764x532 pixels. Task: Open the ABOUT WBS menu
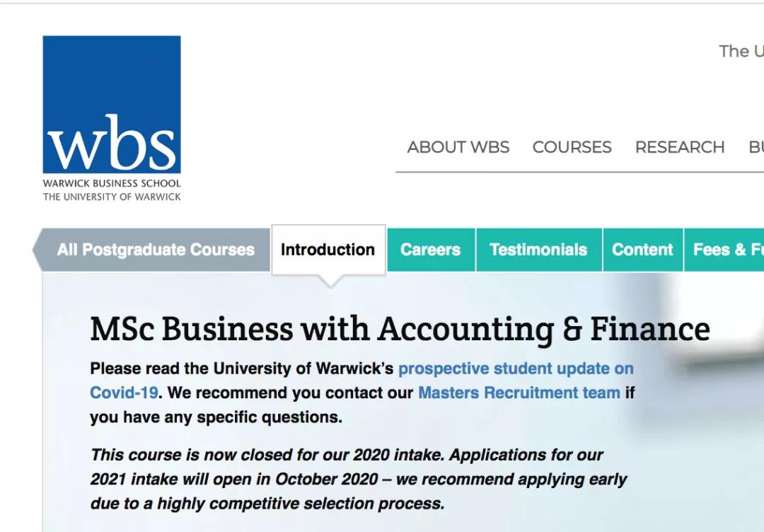click(458, 147)
